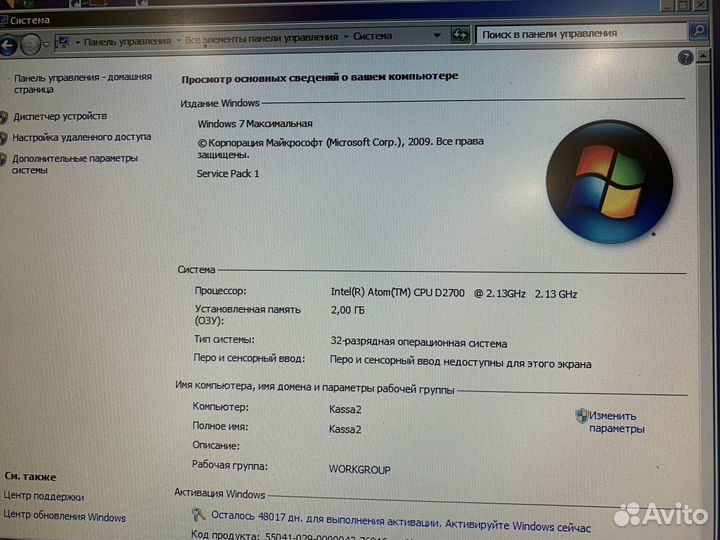Open 'Настройка удаленного доступа' link
The width and height of the screenshot is (720, 540).
[x=81, y=137]
